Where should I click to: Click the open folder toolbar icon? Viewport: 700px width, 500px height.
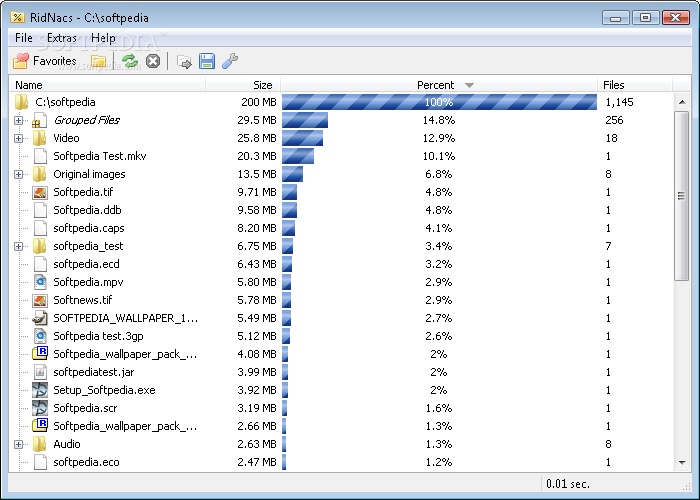(98, 61)
